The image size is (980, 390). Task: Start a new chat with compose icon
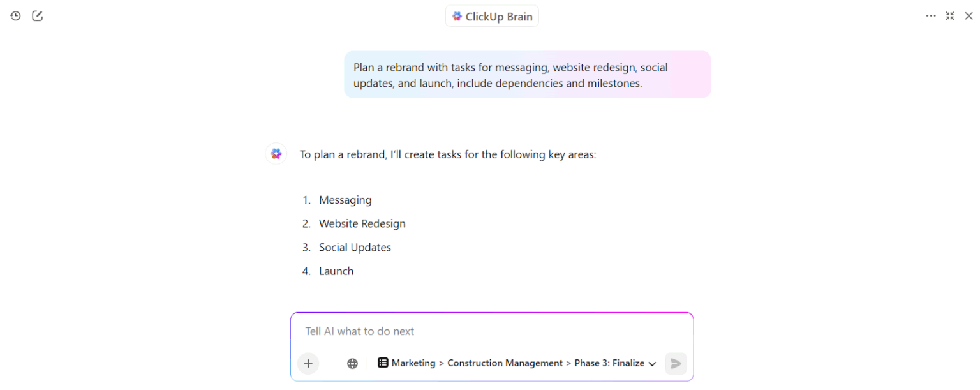click(38, 16)
